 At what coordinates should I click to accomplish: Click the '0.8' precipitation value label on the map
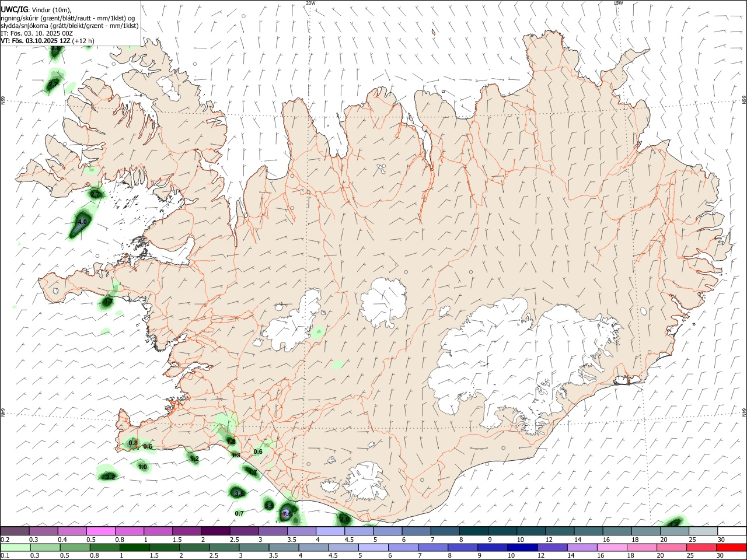click(x=133, y=443)
